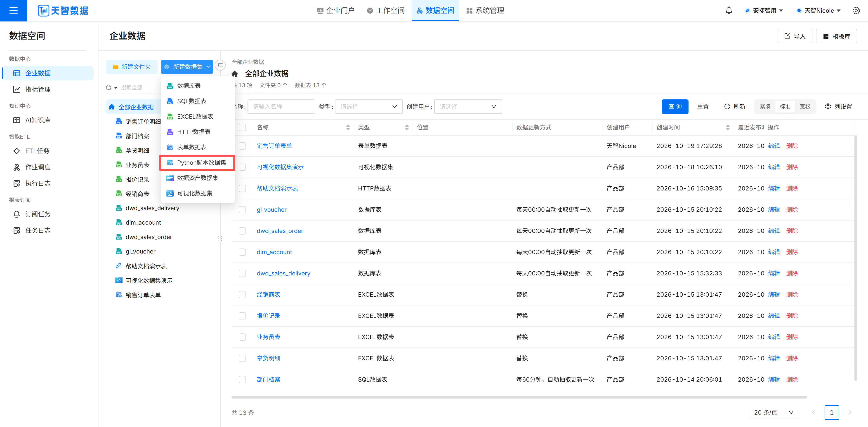
Task: Switch to the 工作空间 tab
Action: tap(386, 10)
